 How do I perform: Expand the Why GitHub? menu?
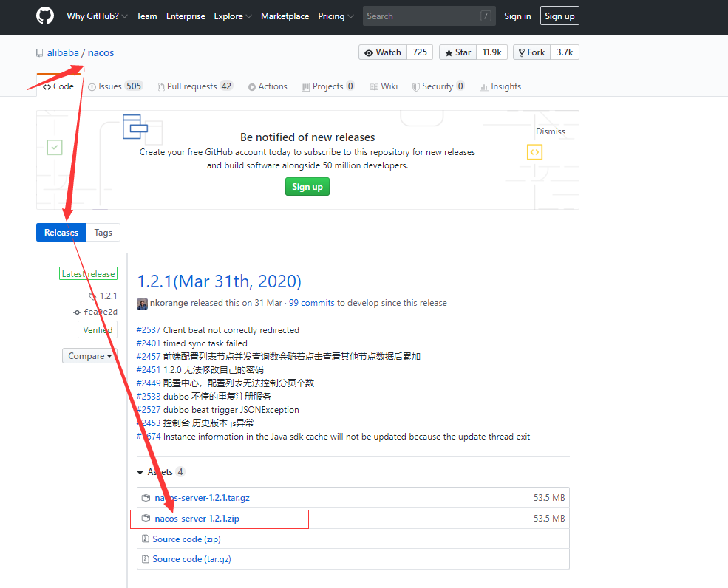click(x=97, y=16)
